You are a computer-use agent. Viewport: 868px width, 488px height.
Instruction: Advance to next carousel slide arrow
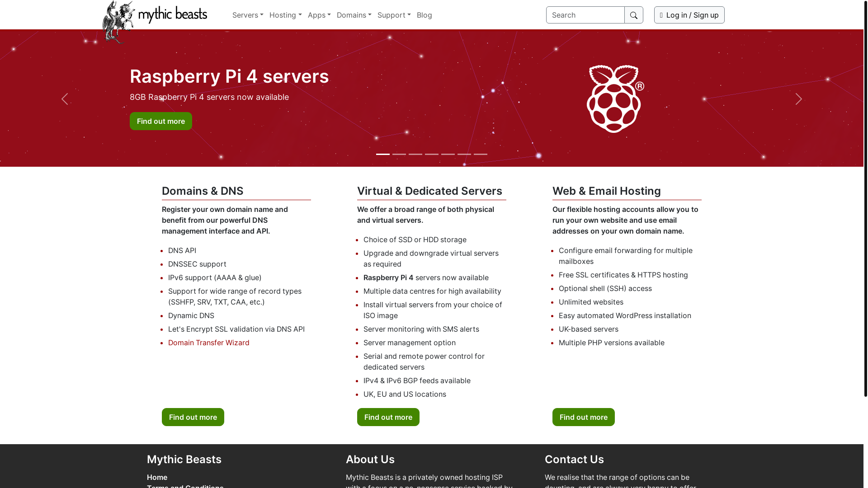tap(798, 99)
